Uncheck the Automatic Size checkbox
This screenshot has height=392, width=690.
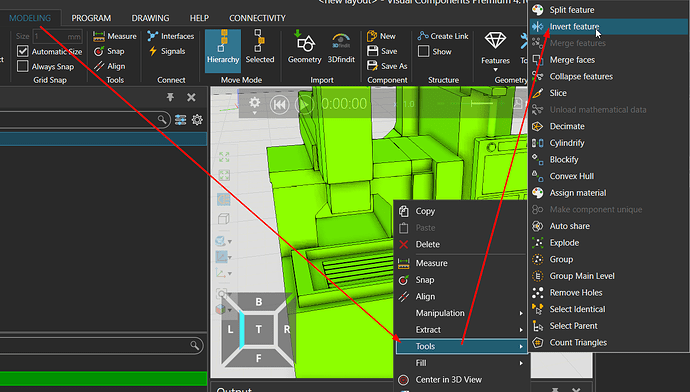coord(22,51)
